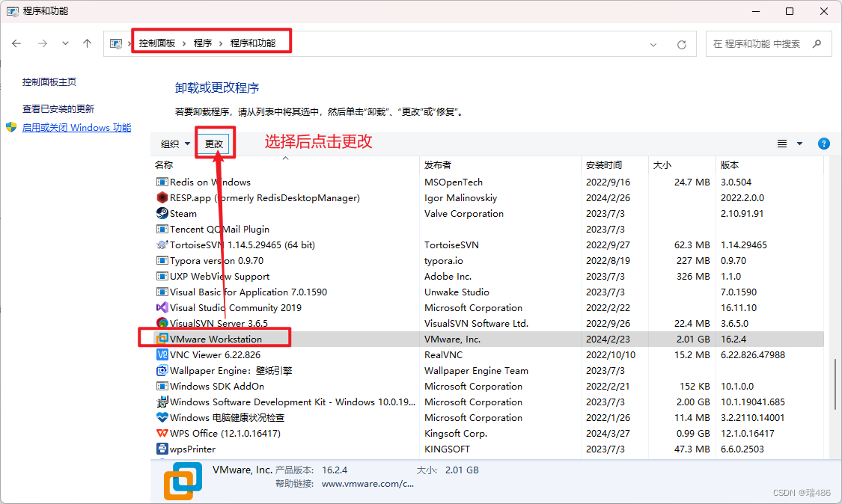Click publisher Igor Malinovskiy cell

point(461,198)
